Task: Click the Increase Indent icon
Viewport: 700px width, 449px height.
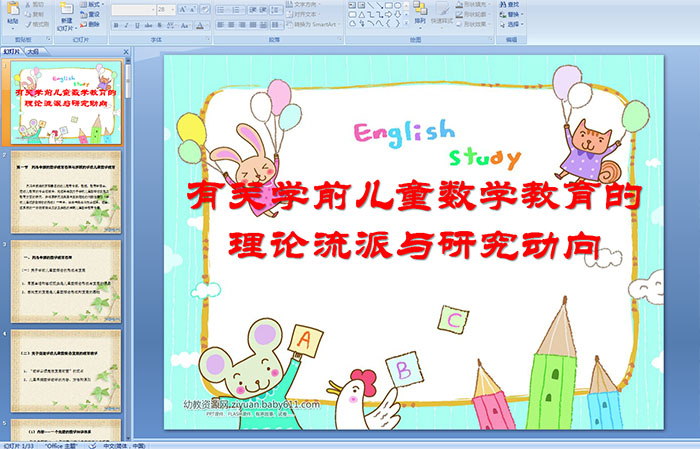Action: (263, 10)
